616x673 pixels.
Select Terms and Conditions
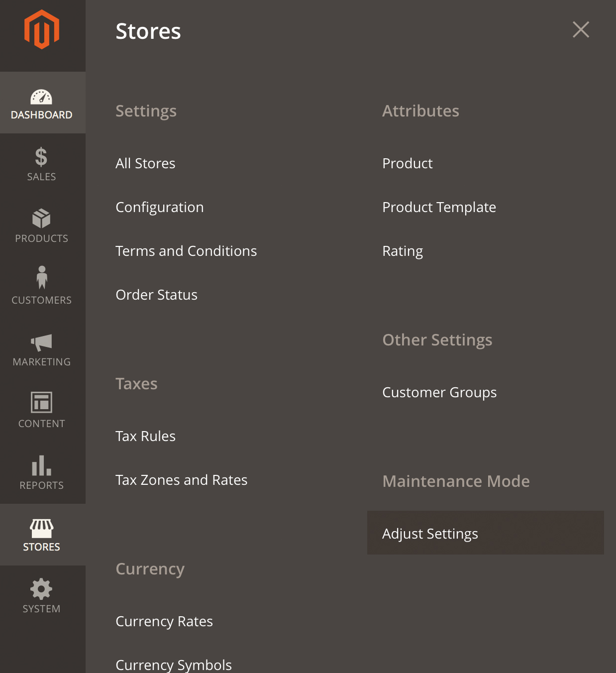[x=186, y=251]
